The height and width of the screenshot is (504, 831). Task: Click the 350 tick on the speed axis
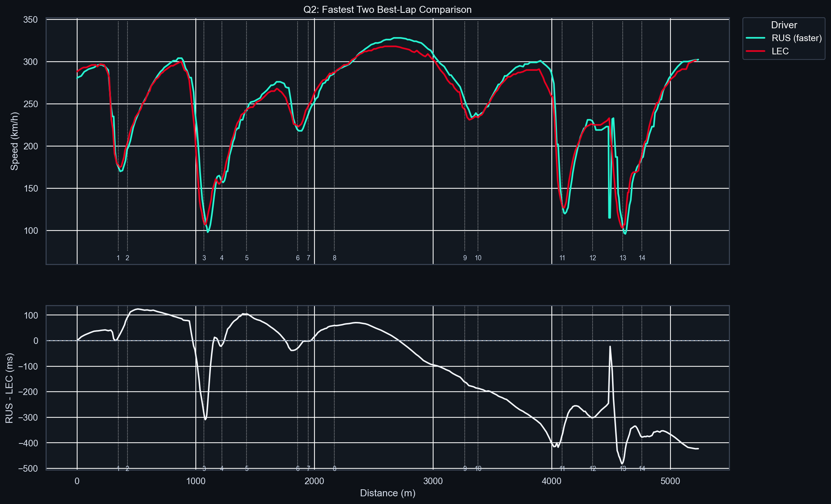click(30, 20)
